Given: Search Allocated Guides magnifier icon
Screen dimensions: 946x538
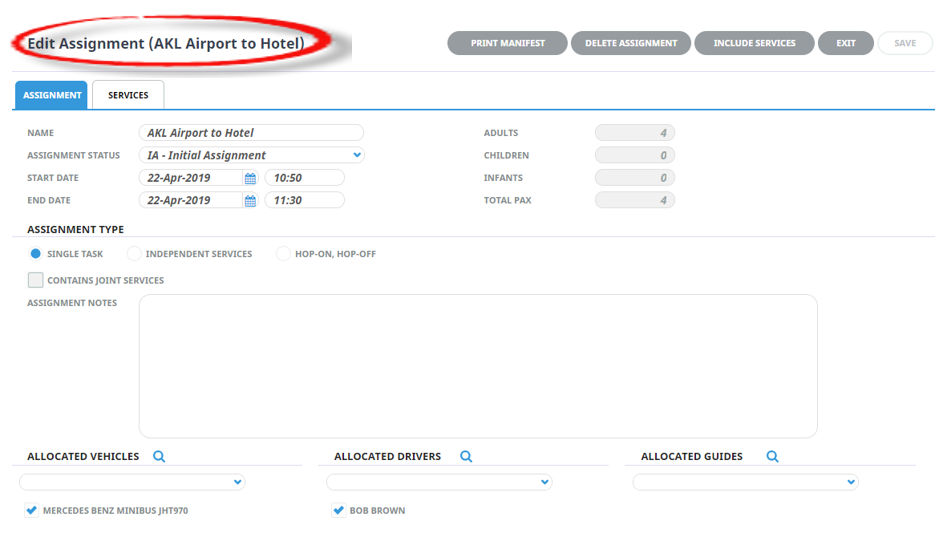Looking at the screenshot, I should (773, 457).
